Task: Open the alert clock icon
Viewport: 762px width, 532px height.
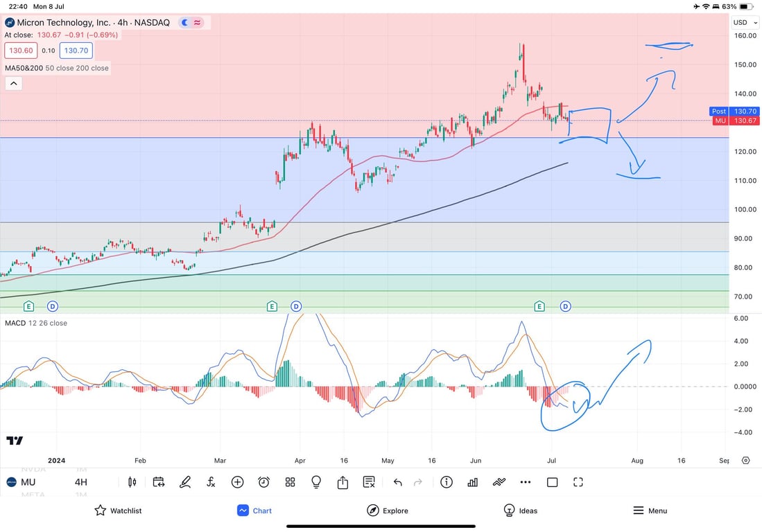Action: 263,482
